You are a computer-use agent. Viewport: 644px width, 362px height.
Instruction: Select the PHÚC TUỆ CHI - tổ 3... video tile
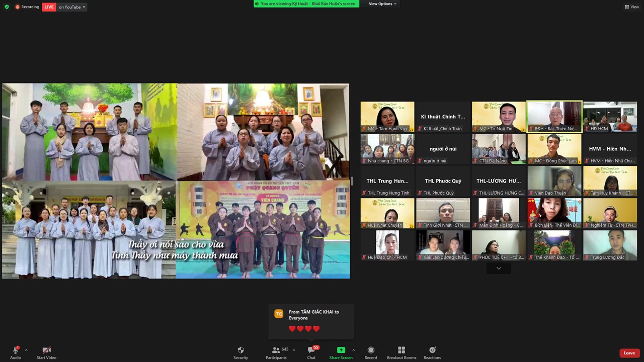click(499, 246)
